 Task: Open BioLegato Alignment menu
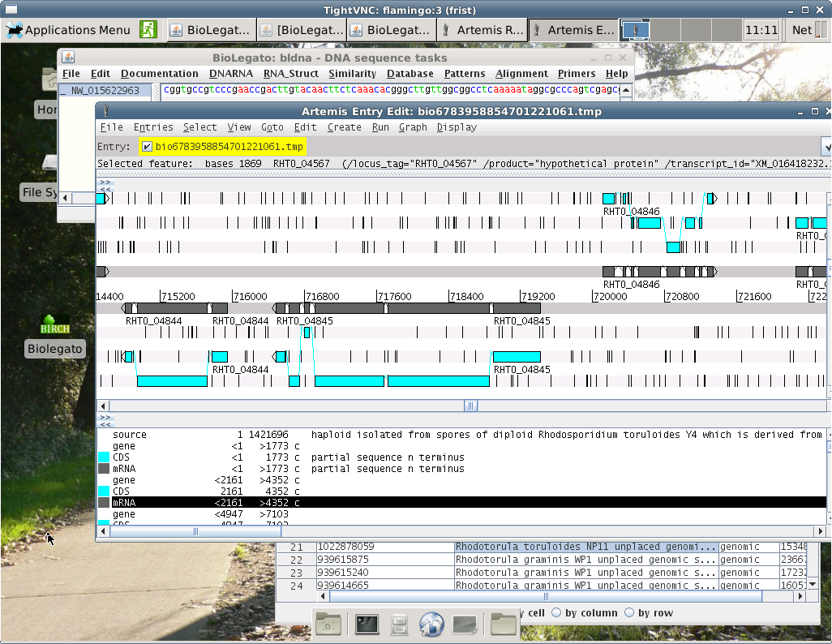(x=521, y=74)
